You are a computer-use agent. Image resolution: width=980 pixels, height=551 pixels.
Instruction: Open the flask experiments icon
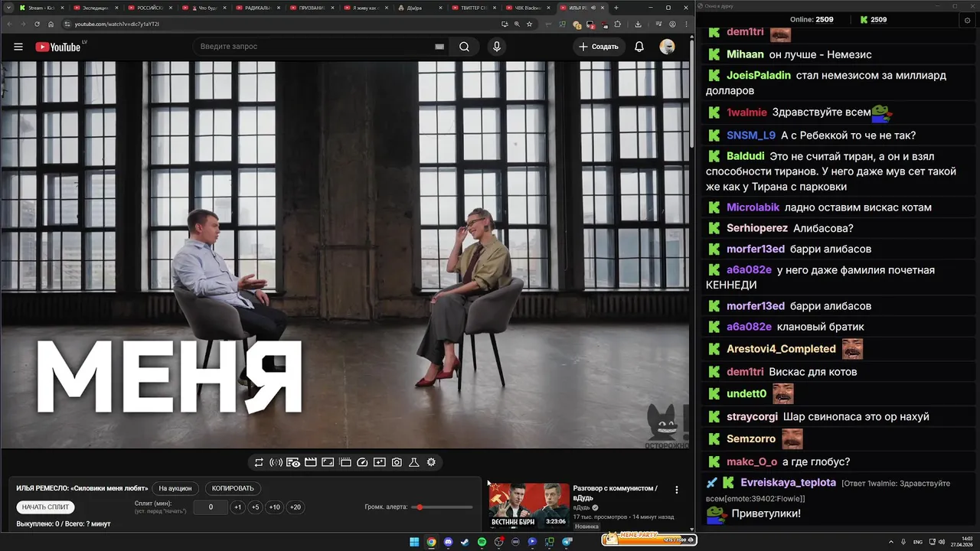click(x=414, y=462)
